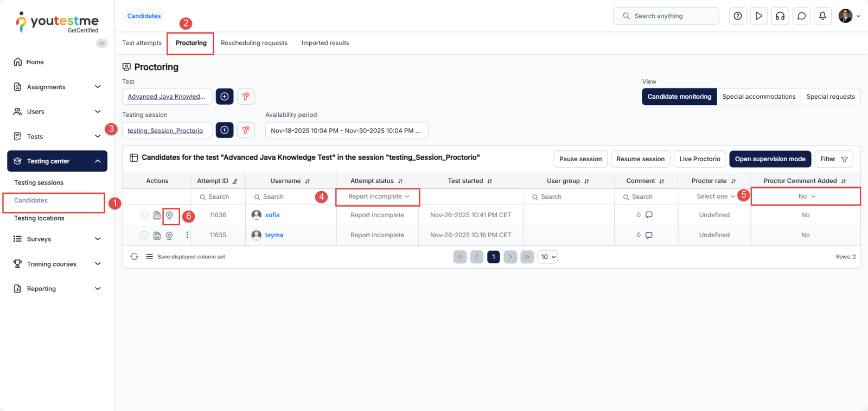Open the chat messages icon

[801, 16]
